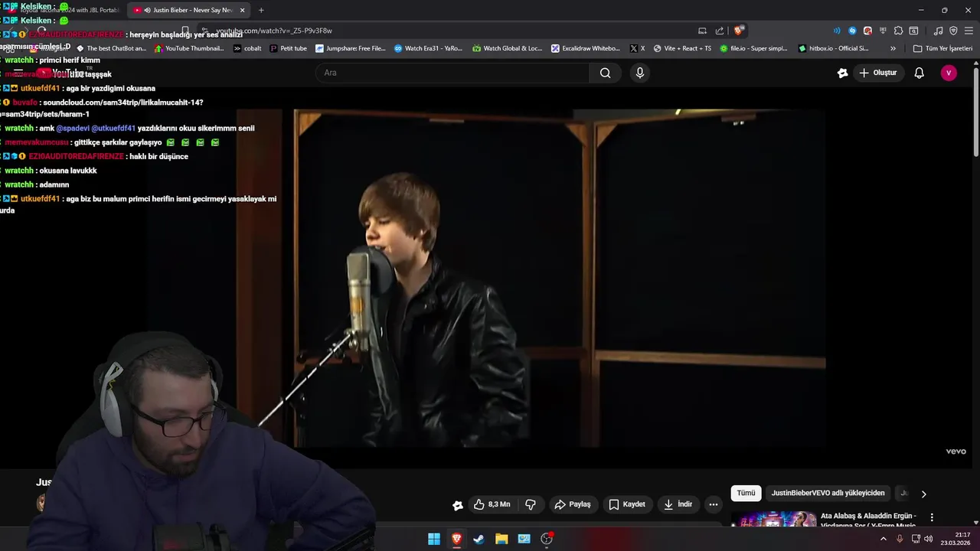Click the Brave VPN shield icon
The image size is (980, 551).
pos(953,31)
